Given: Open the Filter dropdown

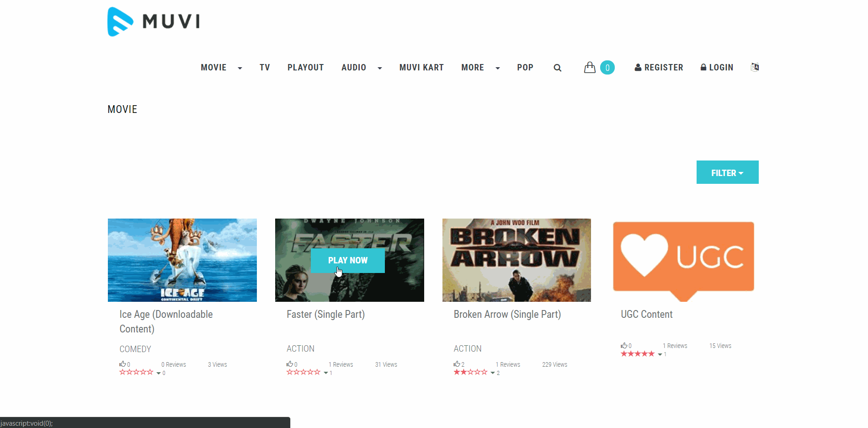Looking at the screenshot, I should coord(727,172).
